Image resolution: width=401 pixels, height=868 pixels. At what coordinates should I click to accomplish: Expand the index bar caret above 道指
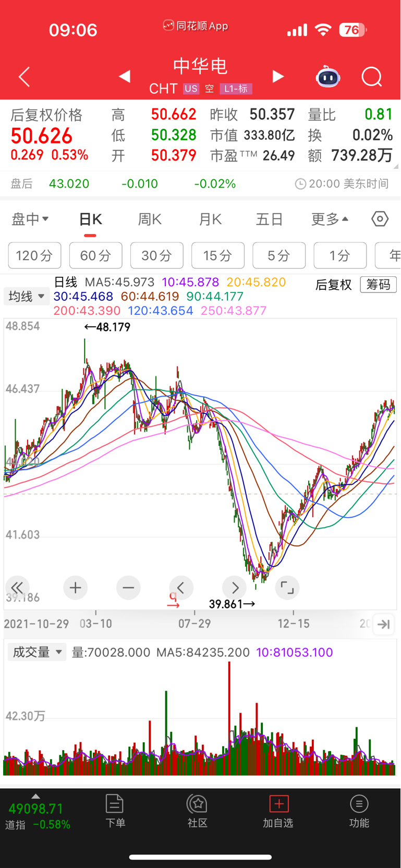pos(35,796)
